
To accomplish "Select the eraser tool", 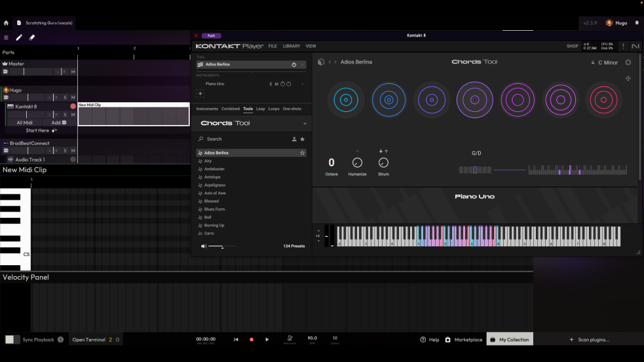I will (x=32, y=37).
